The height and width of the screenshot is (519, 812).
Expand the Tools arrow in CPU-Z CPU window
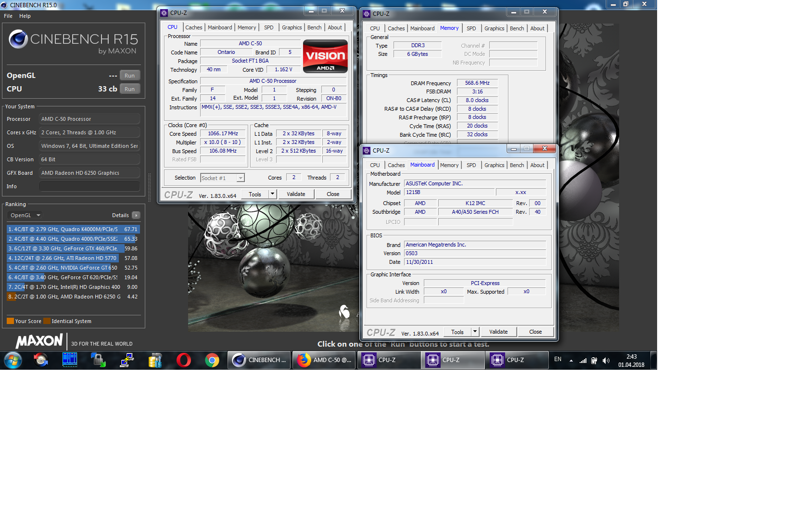point(272,194)
